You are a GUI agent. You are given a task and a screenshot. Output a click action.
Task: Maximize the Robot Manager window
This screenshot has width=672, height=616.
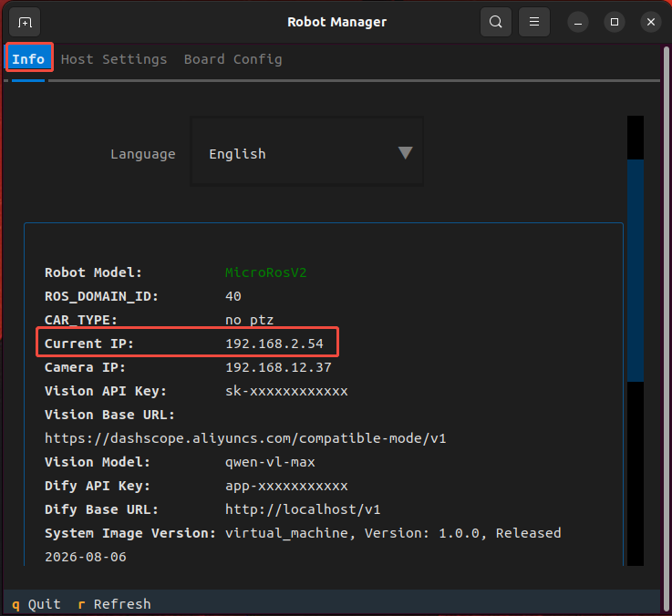(615, 22)
